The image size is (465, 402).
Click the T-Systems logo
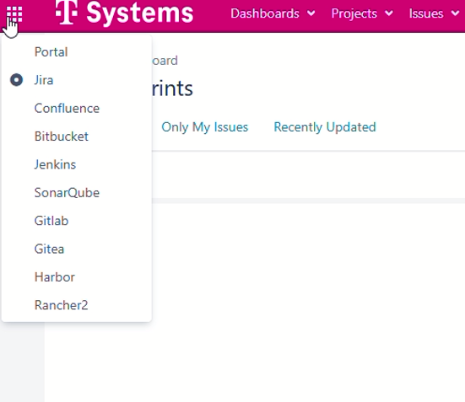tap(124, 13)
